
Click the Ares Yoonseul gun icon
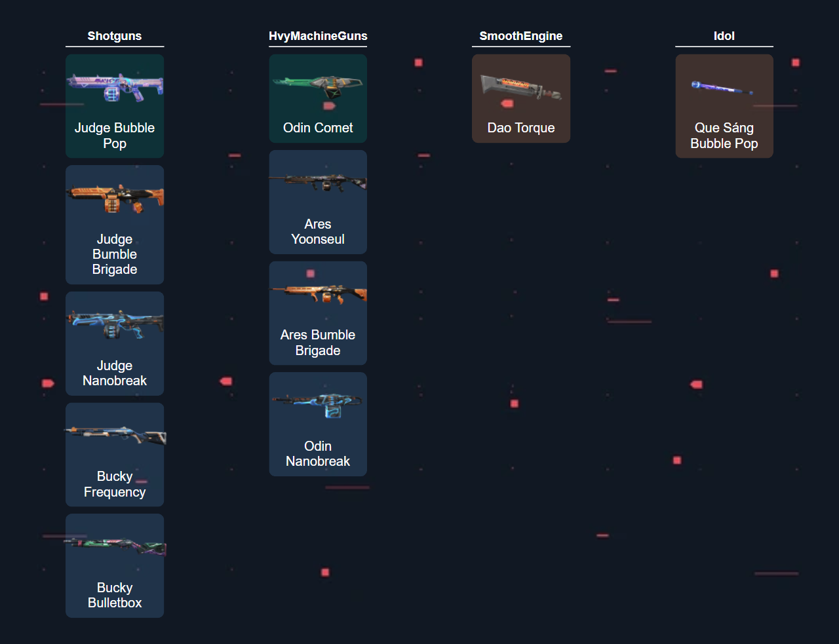click(318, 183)
